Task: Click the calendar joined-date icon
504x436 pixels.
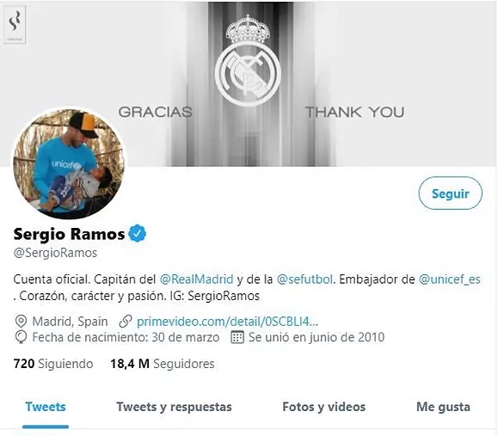Action: pyautogui.click(x=237, y=337)
